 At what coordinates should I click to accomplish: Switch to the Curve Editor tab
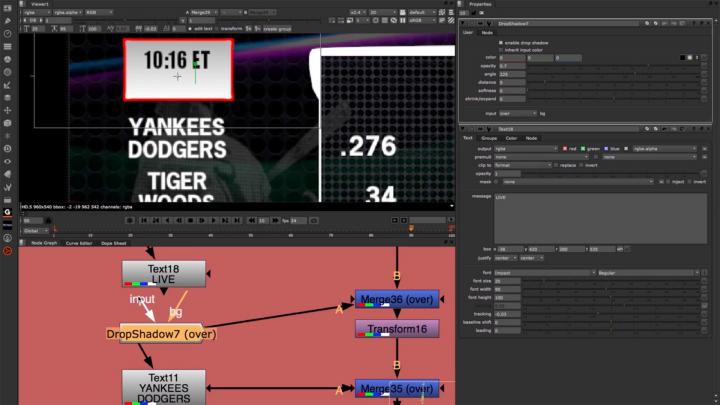79,243
